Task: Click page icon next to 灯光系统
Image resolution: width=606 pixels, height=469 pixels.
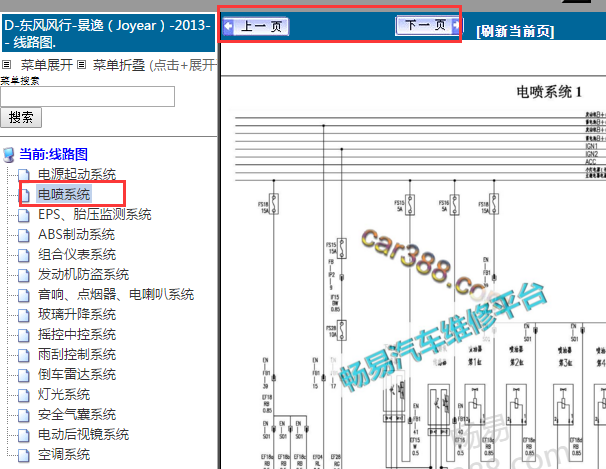Action: tap(24, 395)
